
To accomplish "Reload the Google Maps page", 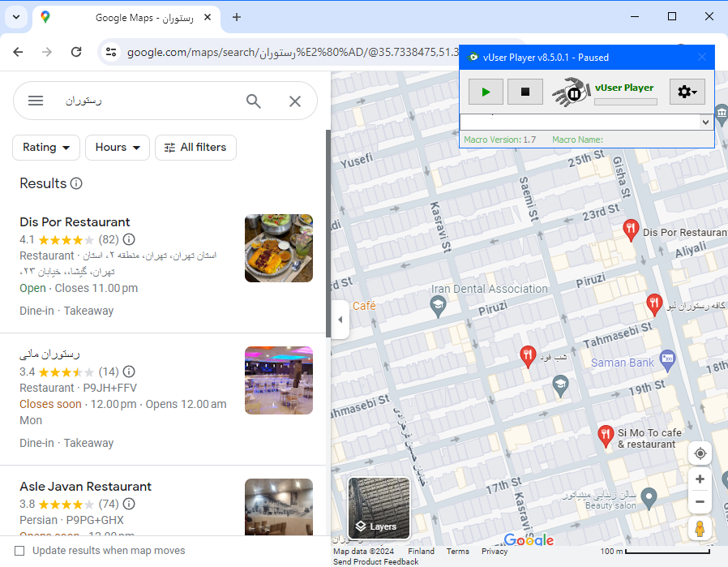I will pyautogui.click(x=76, y=52).
